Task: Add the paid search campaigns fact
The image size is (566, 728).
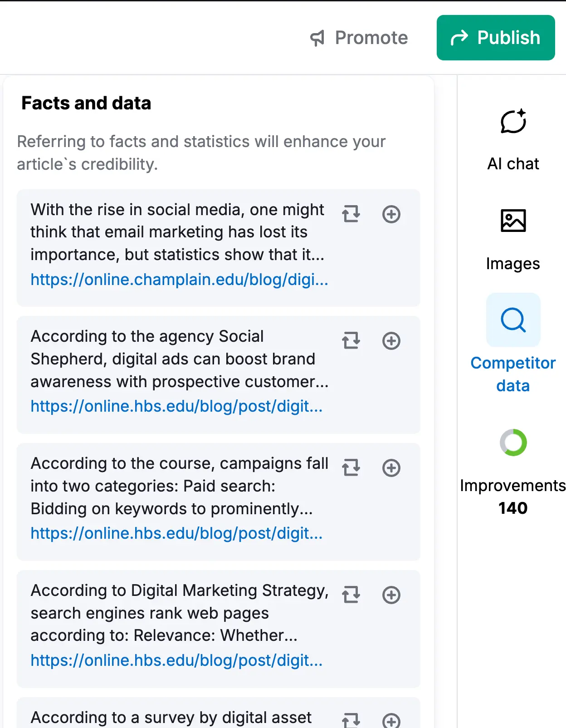Action: [x=391, y=468]
